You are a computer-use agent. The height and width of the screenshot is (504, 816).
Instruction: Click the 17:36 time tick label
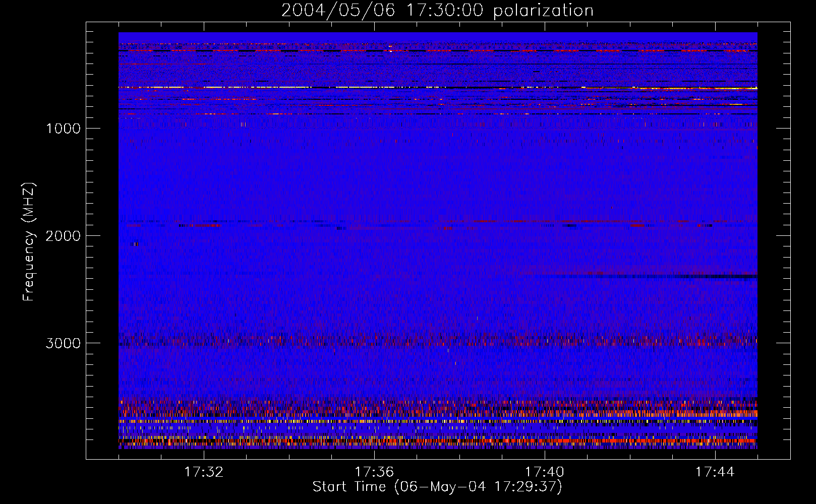(374, 472)
